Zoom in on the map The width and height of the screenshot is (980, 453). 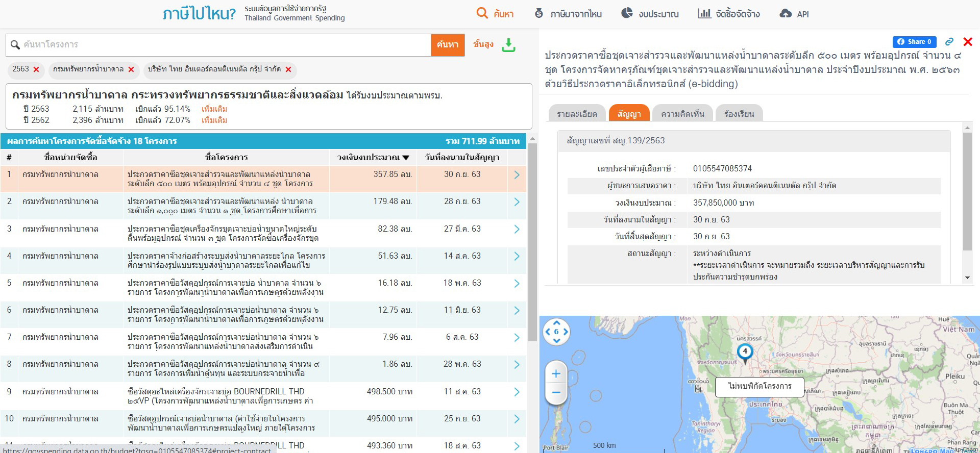(x=556, y=373)
